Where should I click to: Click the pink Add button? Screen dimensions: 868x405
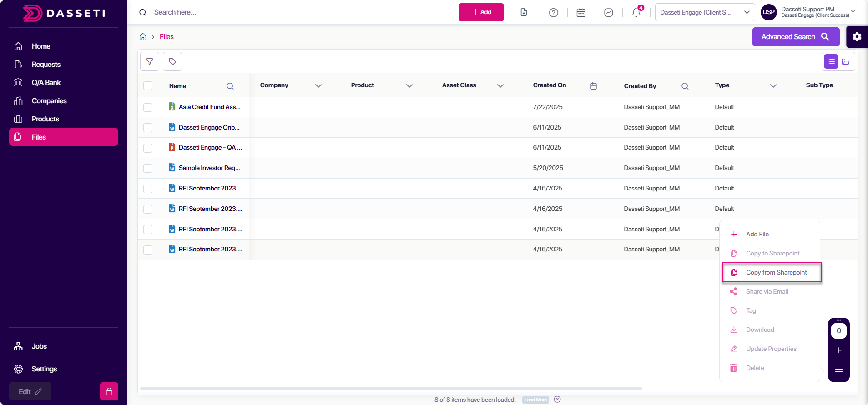481,12
